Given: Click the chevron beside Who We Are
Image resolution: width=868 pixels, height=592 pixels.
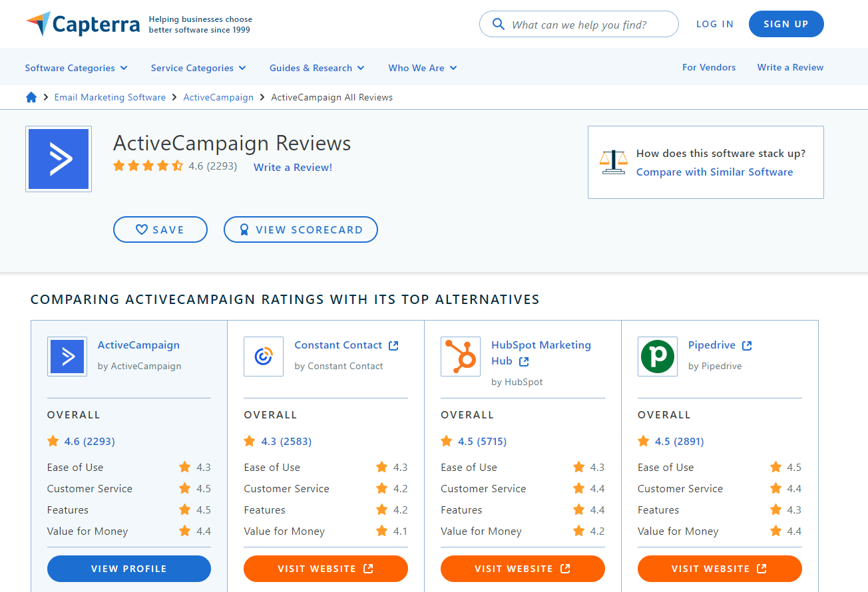Looking at the screenshot, I should [453, 68].
